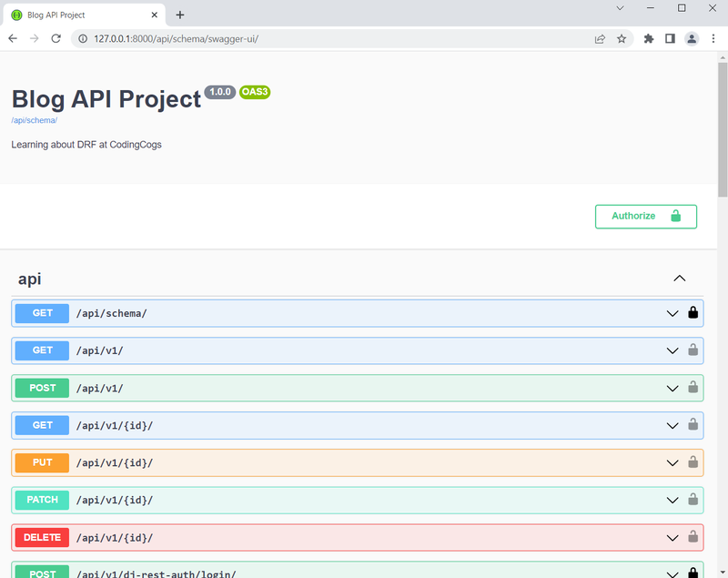Viewport: 728px width, 578px height.
Task: Click PATCH method badge
Action: point(42,500)
